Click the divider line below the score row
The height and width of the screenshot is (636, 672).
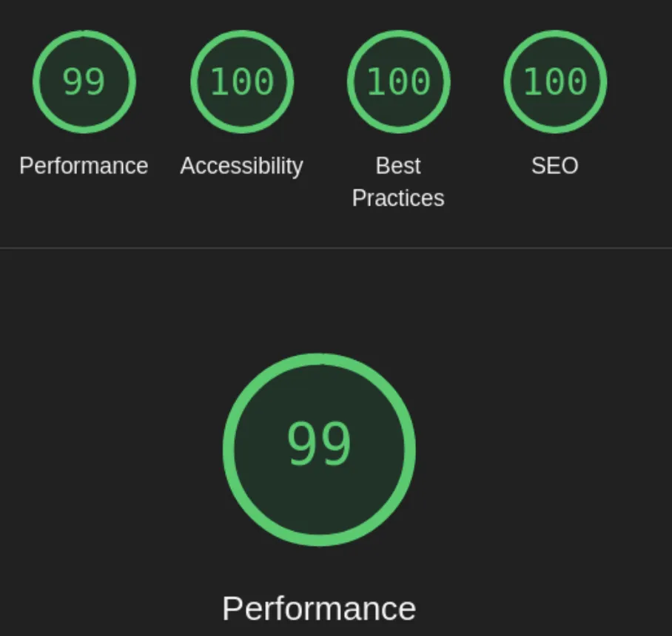[336, 248]
